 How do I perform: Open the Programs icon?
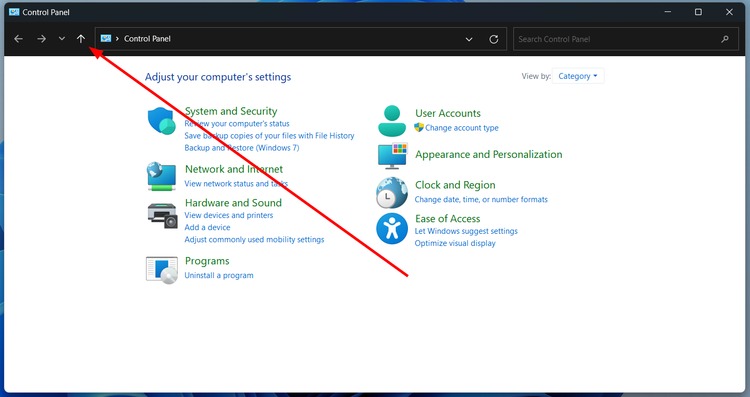tap(162, 270)
